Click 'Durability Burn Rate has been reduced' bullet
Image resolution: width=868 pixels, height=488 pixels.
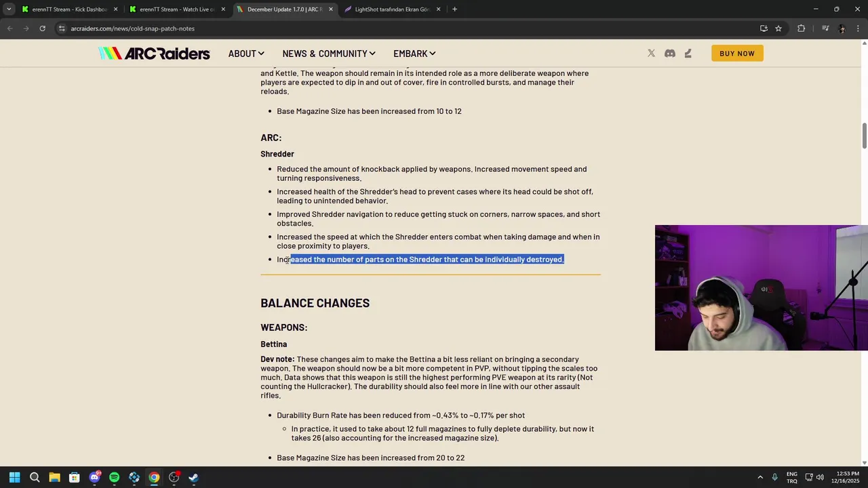point(401,415)
